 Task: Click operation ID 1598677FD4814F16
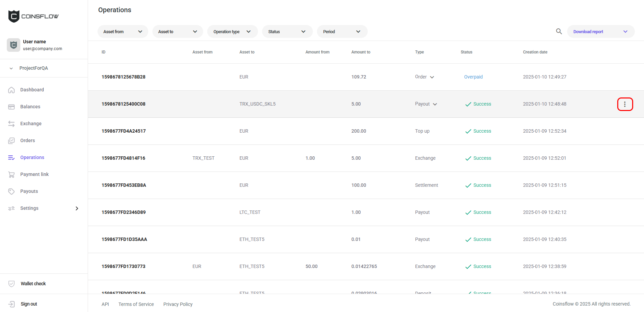(123, 158)
